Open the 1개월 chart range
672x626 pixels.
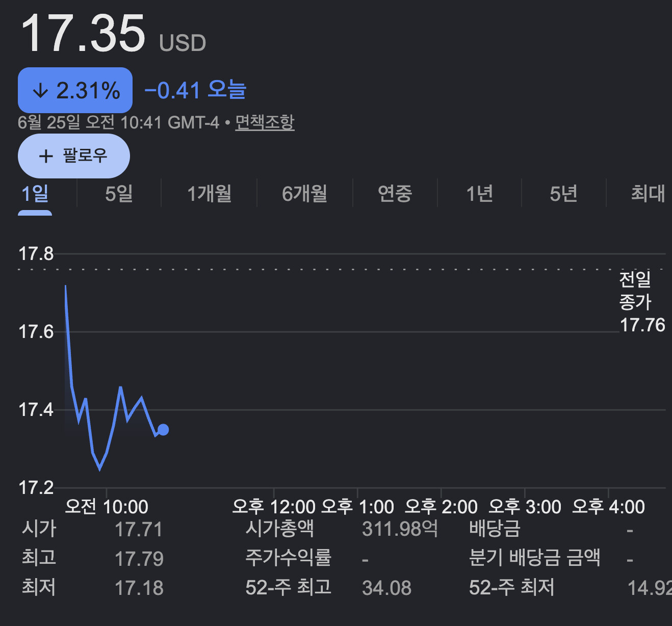209,193
